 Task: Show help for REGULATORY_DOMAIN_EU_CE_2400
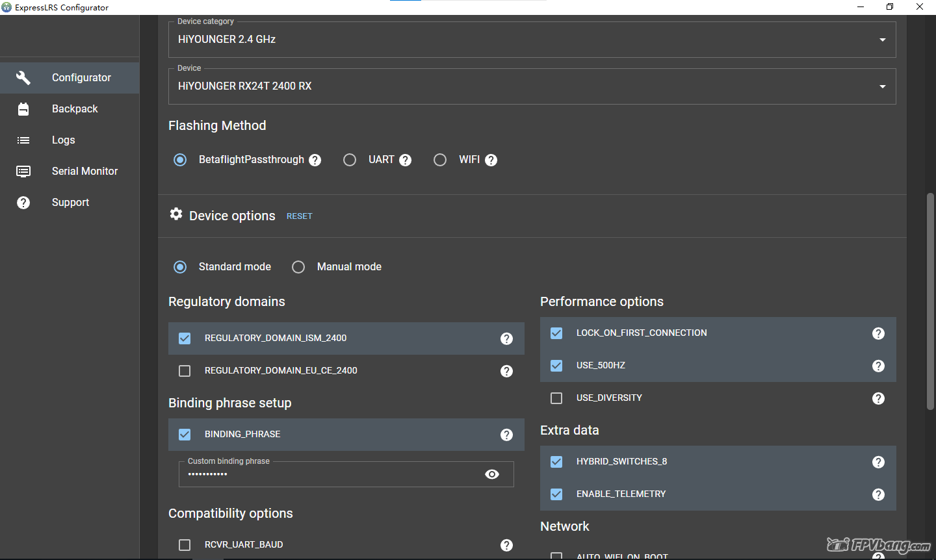point(507,371)
